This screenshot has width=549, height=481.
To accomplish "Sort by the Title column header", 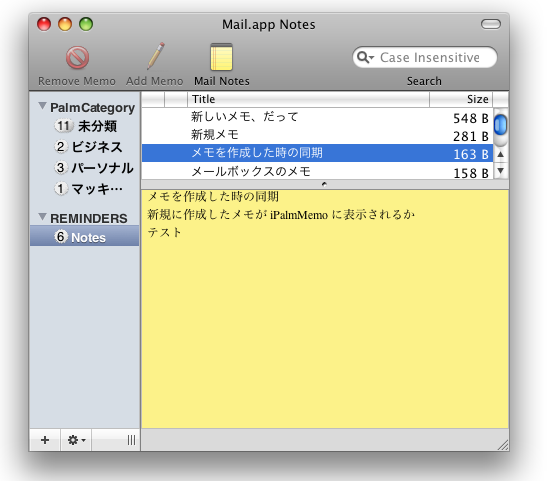I will coord(308,99).
